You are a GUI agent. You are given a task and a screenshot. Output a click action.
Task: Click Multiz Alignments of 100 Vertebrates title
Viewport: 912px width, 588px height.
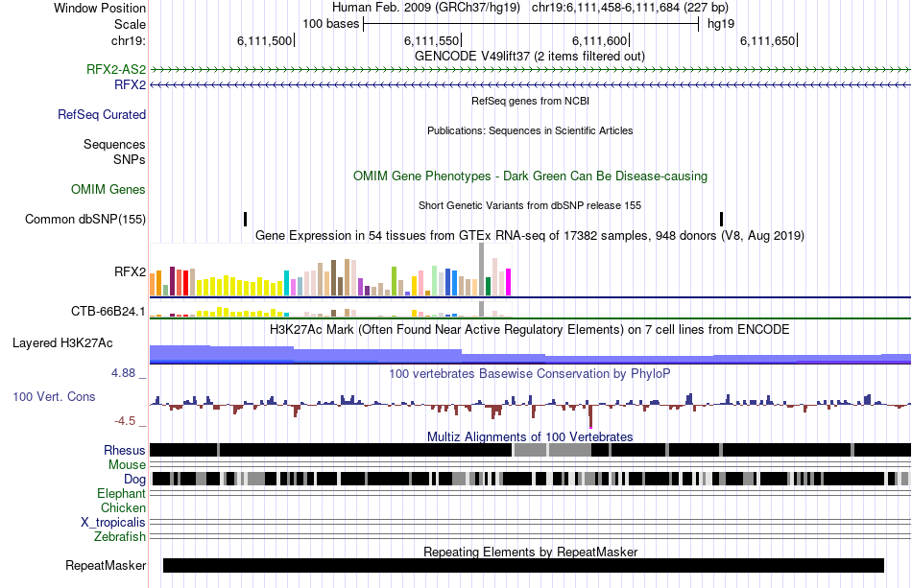pos(530,437)
